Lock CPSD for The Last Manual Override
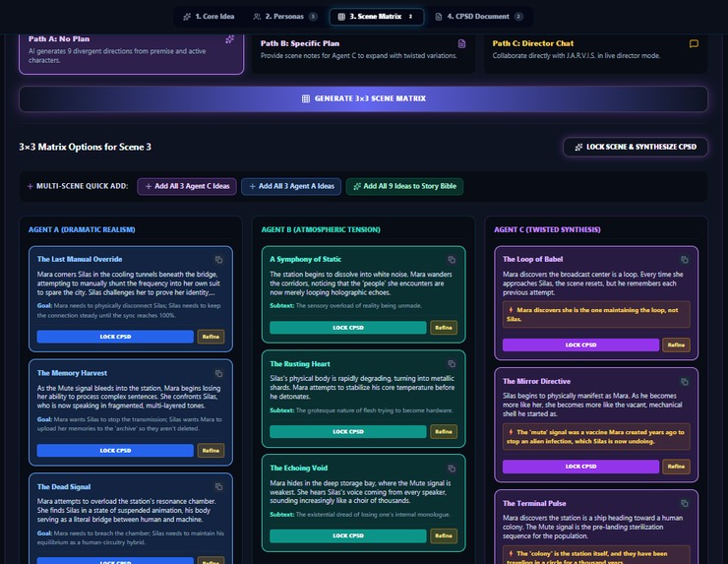This screenshot has width=728, height=564. 115,337
